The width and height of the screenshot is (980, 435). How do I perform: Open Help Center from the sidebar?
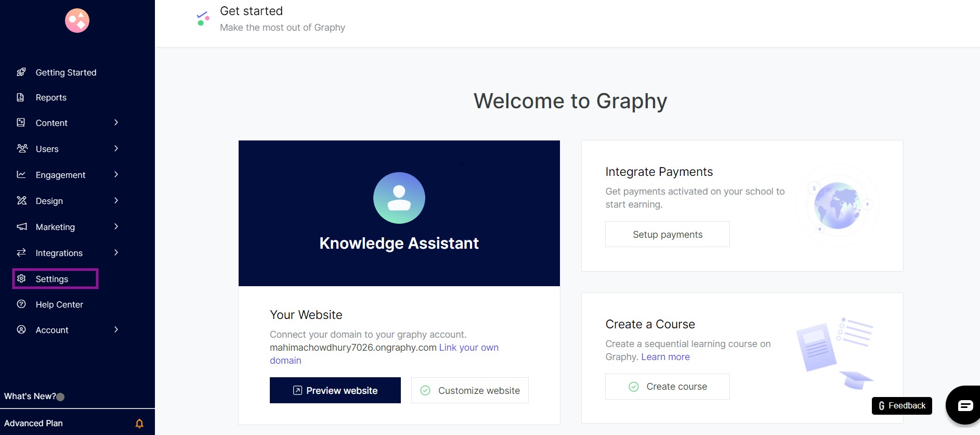59,304
